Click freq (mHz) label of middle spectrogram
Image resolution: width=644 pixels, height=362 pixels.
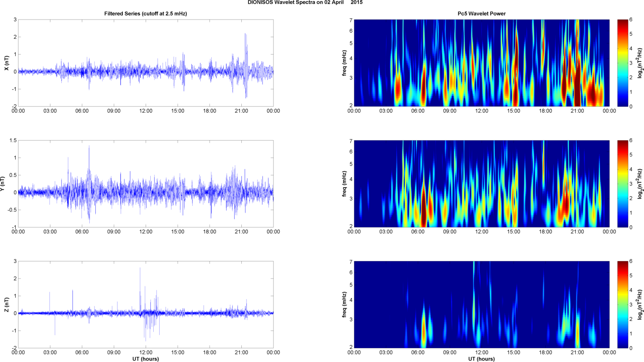tap(344, 184)
